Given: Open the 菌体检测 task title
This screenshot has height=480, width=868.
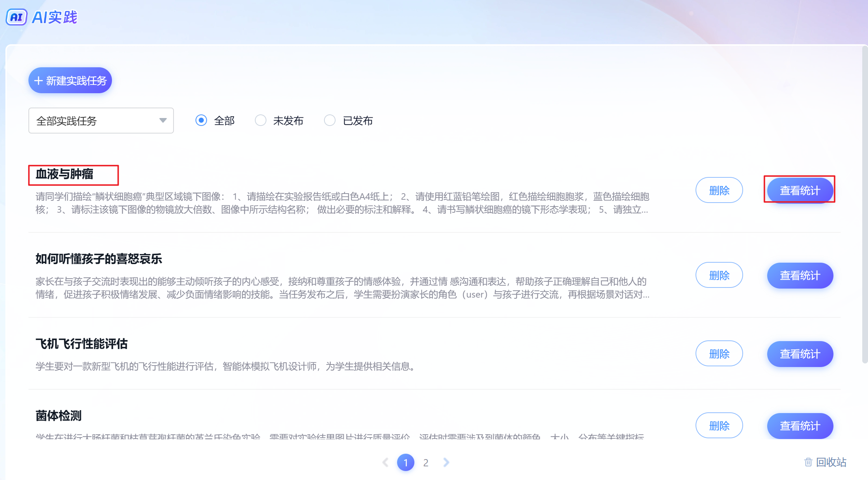Looking at the screenshot, I should click(59, 416).
